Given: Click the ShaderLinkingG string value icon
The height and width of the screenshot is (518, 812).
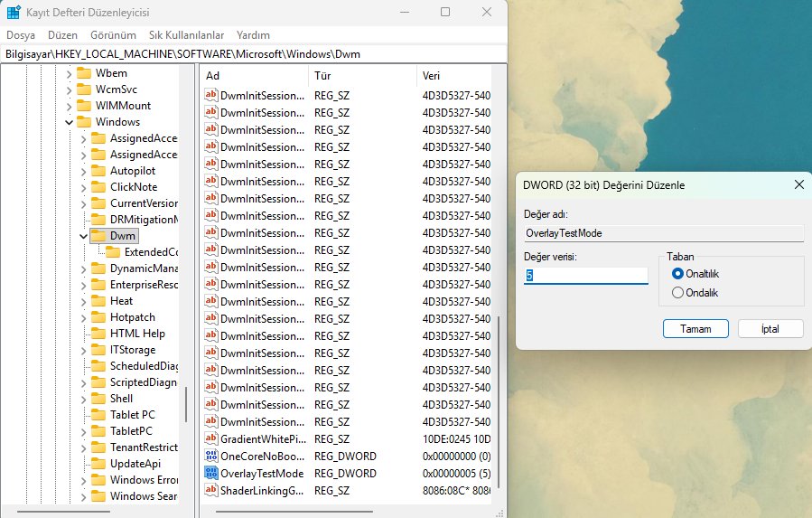Looking at the screenshot, I should click(x=210, y=490).
